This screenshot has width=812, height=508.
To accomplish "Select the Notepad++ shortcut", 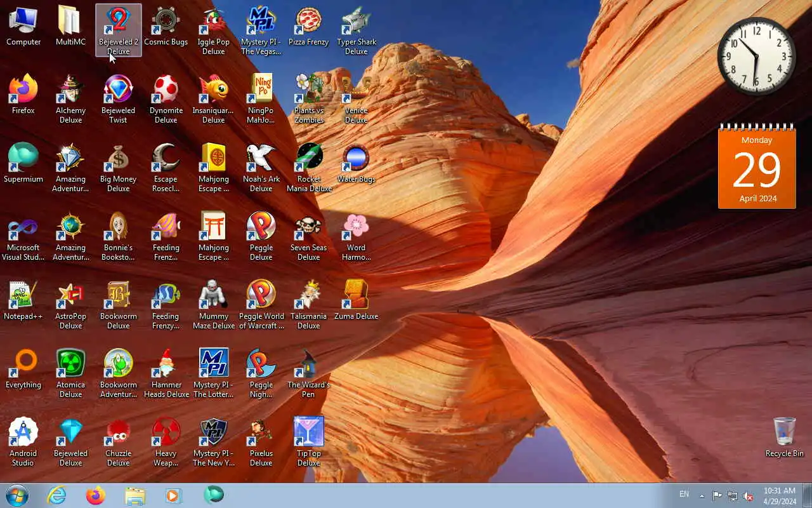I will click(x=23, y=301).
